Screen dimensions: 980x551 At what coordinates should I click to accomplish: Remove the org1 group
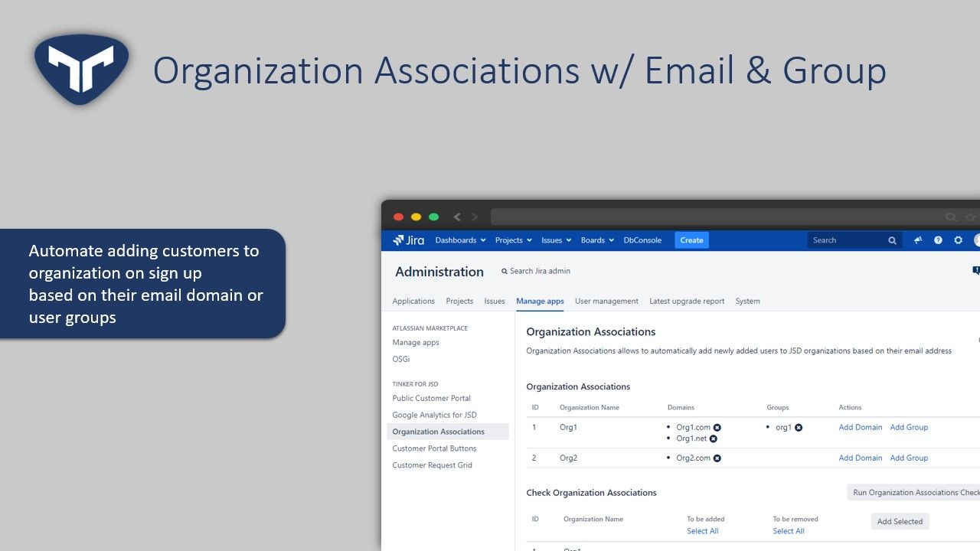(799, 428)
